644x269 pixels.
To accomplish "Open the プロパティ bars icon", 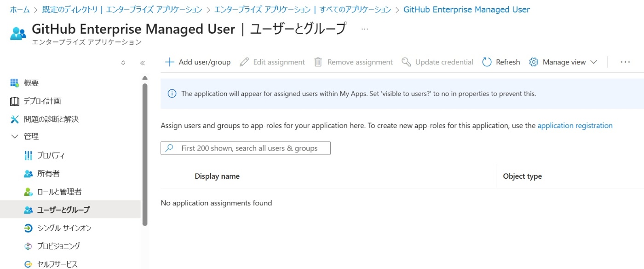I will [x=28, y=156].
